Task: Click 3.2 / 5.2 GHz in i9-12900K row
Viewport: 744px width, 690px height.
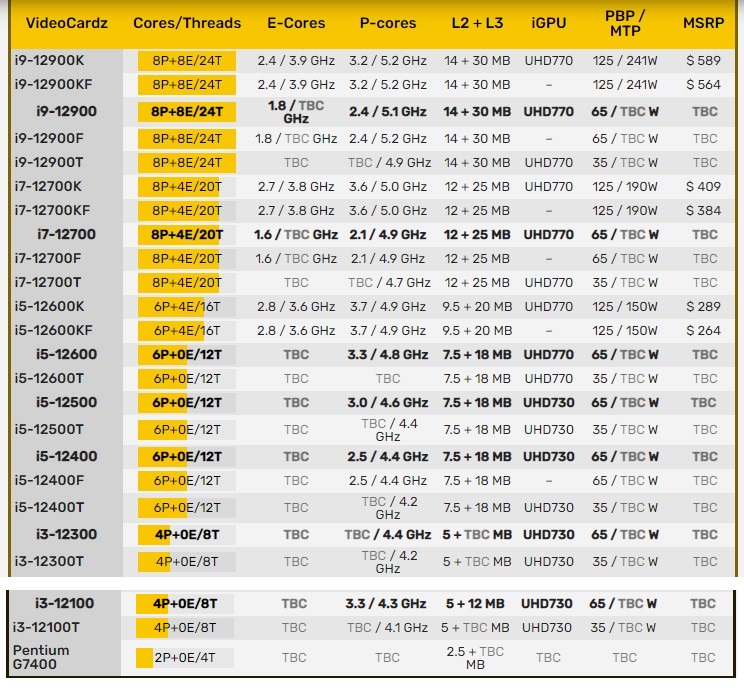Action: point(388,60)
